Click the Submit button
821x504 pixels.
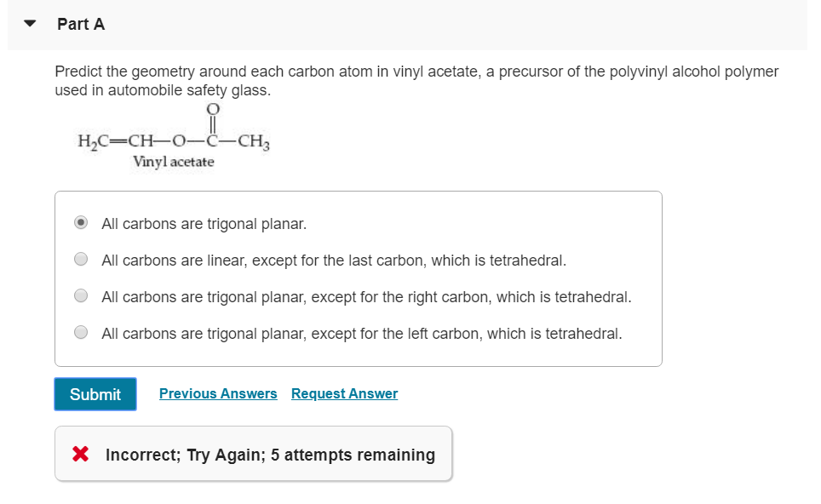coord(95,394)
